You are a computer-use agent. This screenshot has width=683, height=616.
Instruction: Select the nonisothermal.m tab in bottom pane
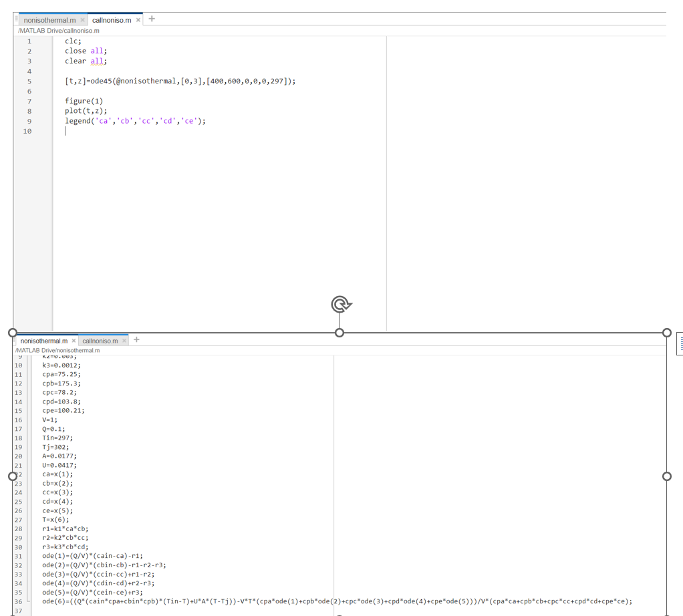point(43,341)
